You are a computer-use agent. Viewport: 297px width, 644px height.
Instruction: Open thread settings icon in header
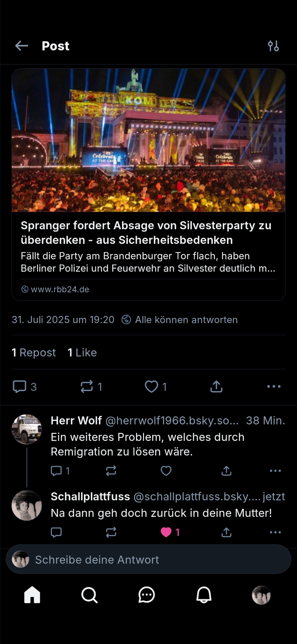273,46
